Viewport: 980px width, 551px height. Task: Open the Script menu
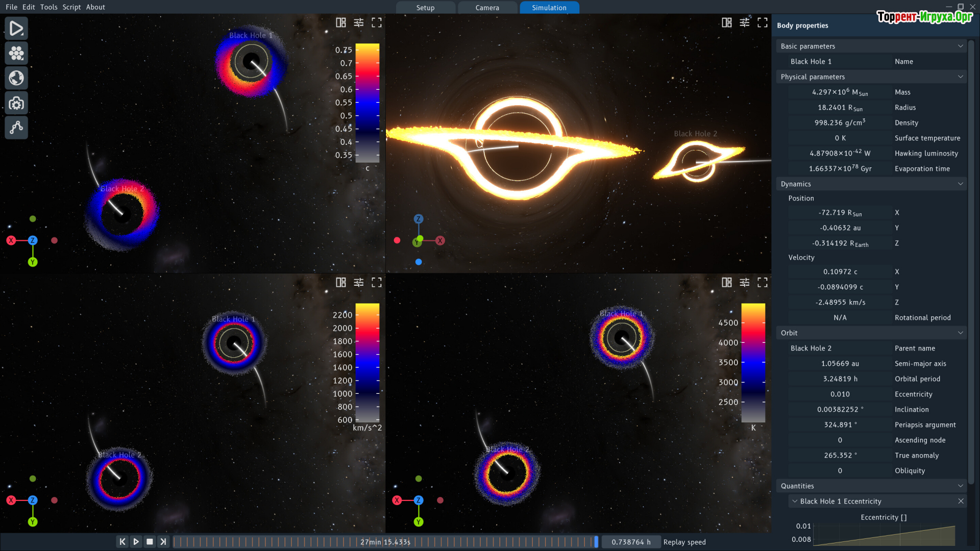coord(71,7)
